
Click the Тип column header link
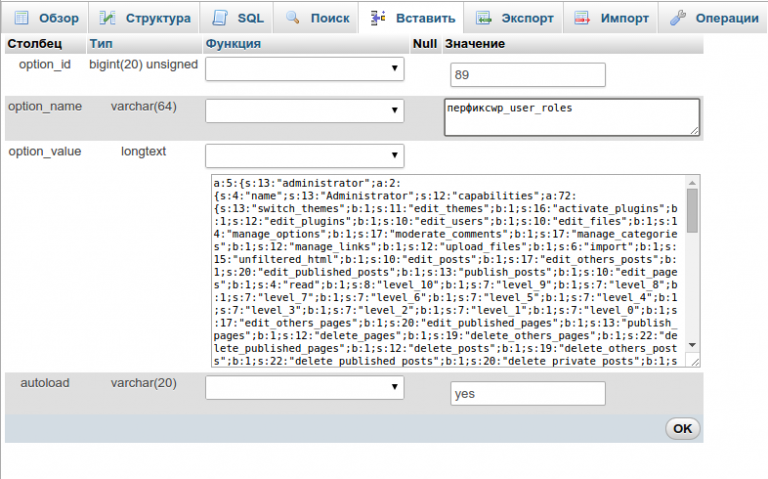[x=100, y=44]
